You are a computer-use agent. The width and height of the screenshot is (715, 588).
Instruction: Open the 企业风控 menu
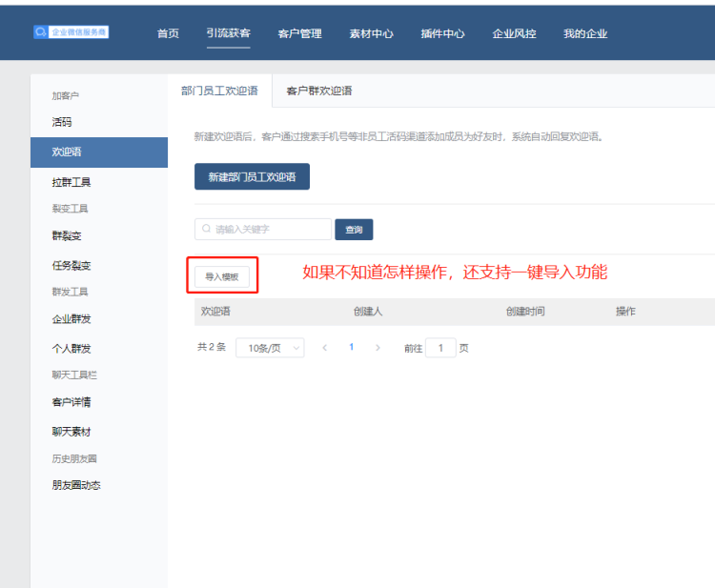point(514,33)
